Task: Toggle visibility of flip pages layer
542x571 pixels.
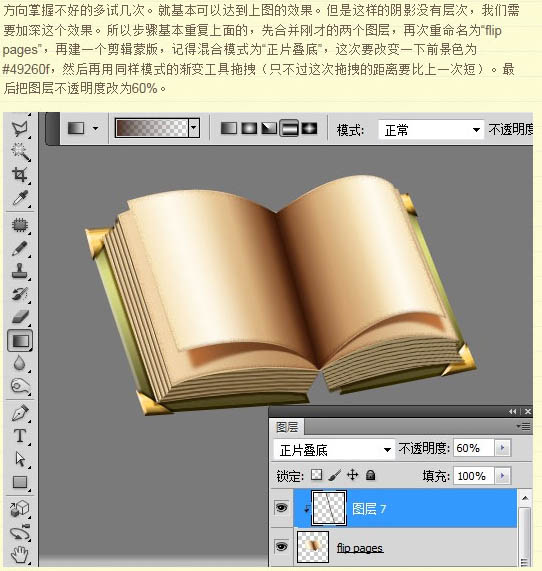Action: [x=281, y=546]
